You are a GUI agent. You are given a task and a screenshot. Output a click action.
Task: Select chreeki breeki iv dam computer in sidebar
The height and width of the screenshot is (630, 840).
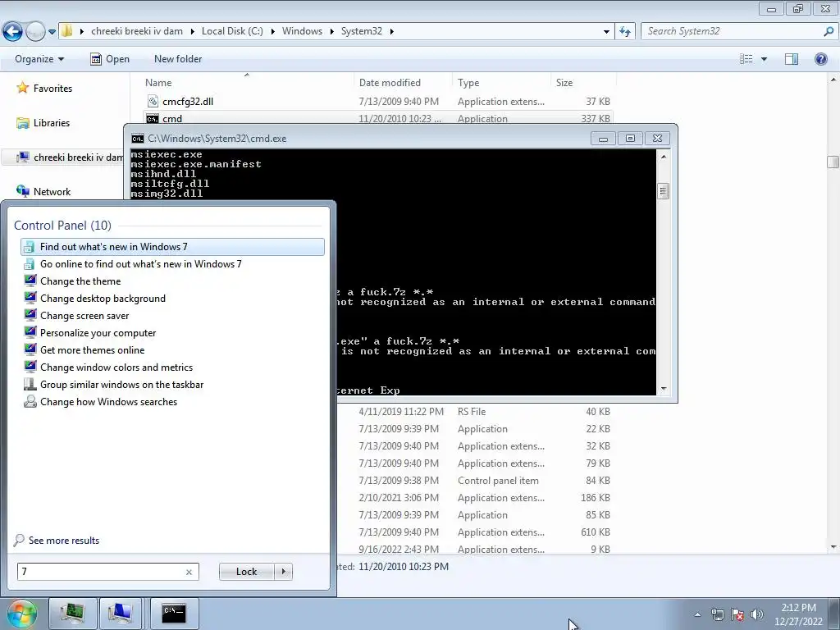[x=70, y=157]
